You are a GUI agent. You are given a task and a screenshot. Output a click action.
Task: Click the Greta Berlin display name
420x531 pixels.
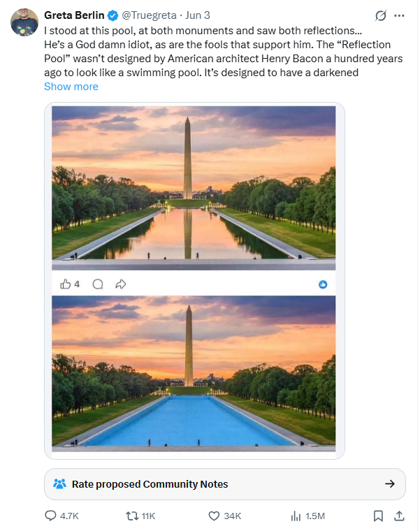point(74,15)
